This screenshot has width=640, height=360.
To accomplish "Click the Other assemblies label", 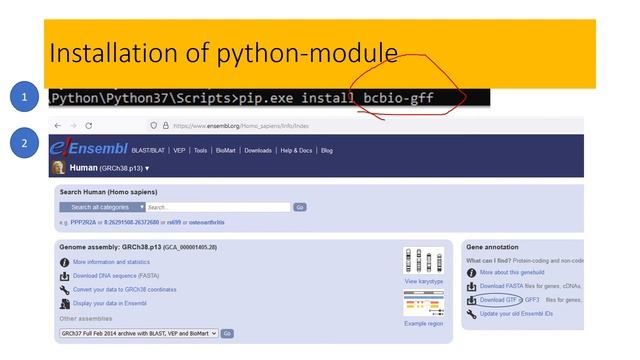I will pyautogui.click(x=86, y=319).
